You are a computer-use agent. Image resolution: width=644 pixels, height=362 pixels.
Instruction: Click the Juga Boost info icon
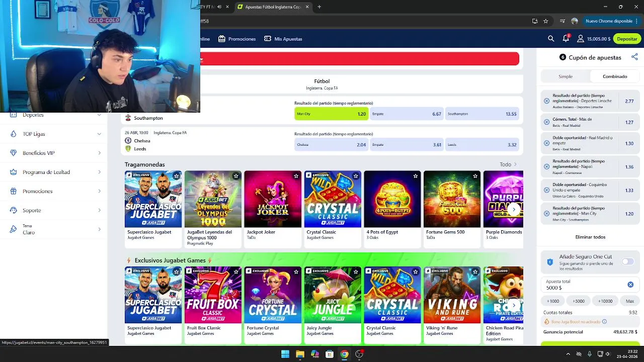(604, 322)
